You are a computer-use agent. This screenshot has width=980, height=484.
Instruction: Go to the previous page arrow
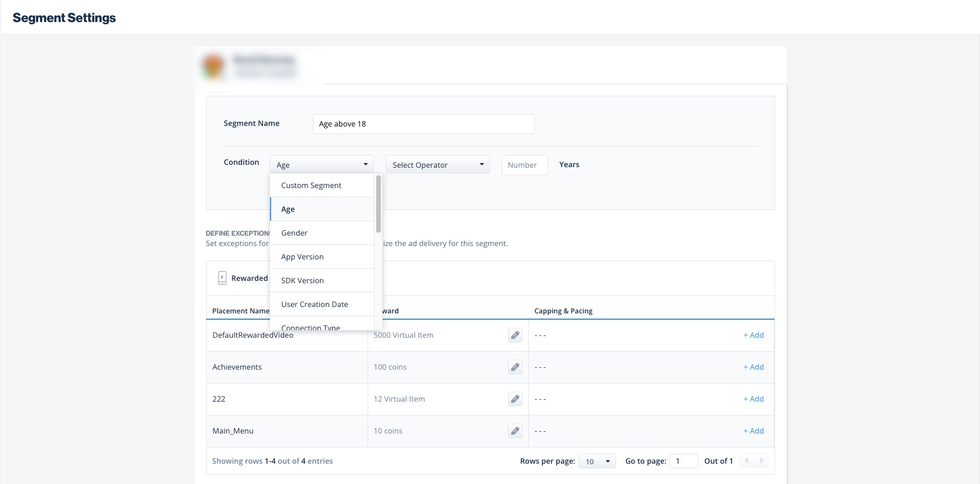[x=747, y=461]
